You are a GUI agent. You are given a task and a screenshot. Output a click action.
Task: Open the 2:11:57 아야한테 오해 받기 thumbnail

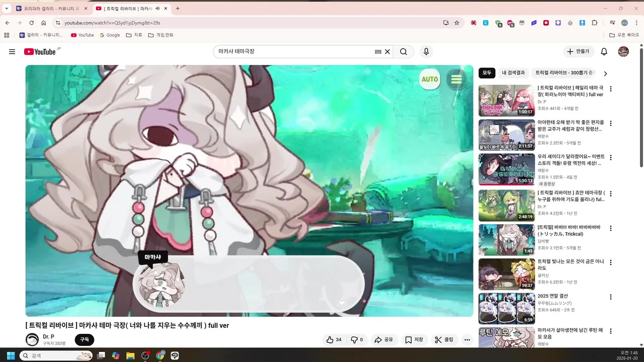click(507, 135)
